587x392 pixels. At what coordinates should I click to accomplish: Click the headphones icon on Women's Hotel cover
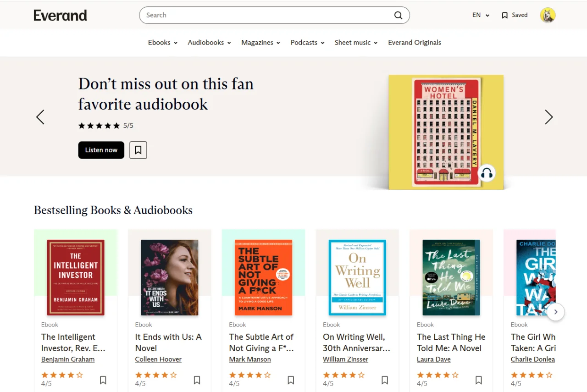pos(487,173)
